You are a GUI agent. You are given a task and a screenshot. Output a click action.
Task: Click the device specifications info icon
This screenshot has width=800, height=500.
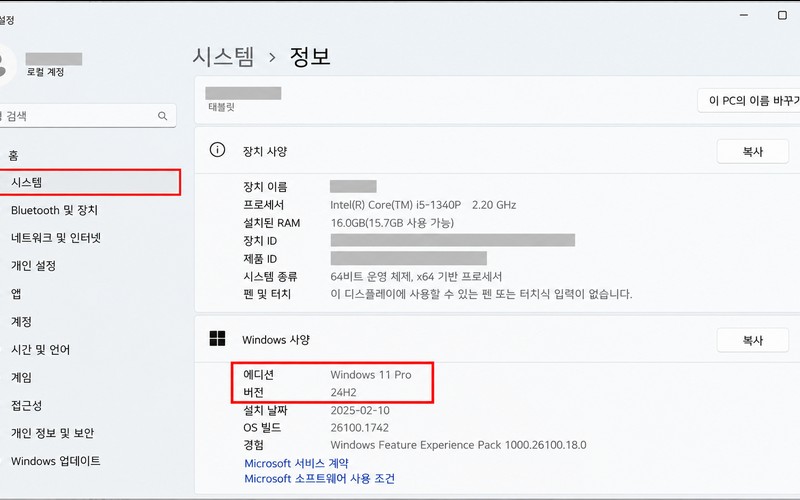click(217, 150)
